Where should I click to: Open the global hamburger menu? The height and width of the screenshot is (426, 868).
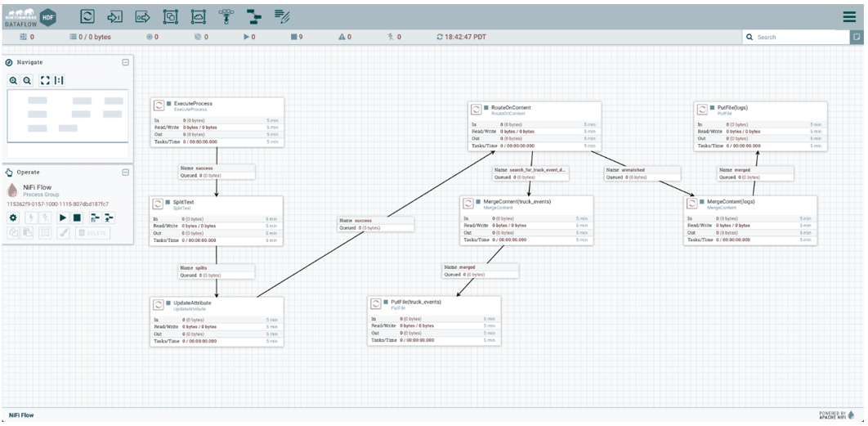coord(849,16)
